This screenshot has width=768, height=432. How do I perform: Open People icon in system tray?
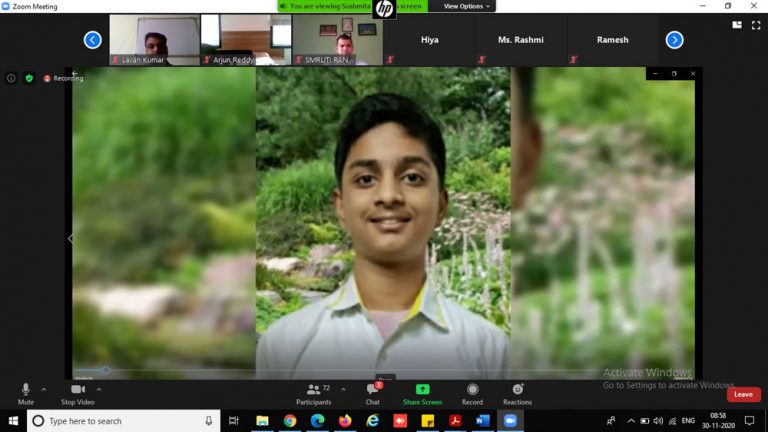pyautogui.click(x=611, y=421)
